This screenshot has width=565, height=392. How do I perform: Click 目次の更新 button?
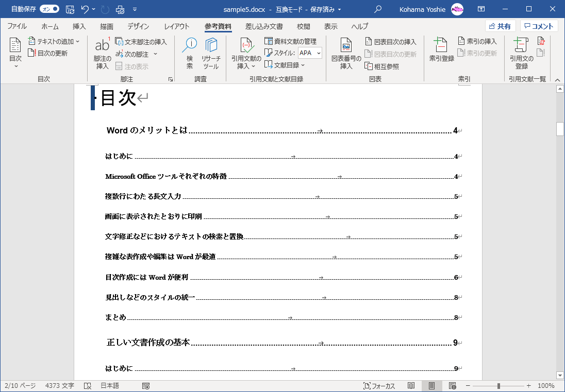coord(48,53)
